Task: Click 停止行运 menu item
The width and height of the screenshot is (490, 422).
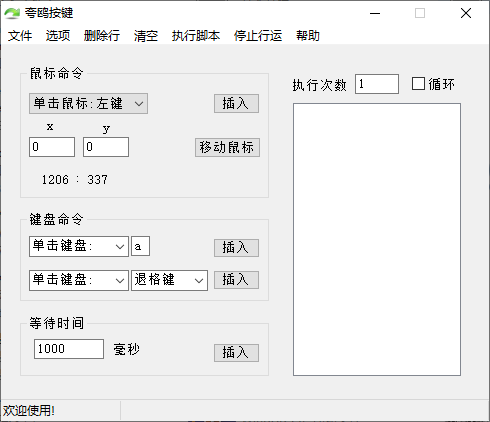Action: point(258,36)
